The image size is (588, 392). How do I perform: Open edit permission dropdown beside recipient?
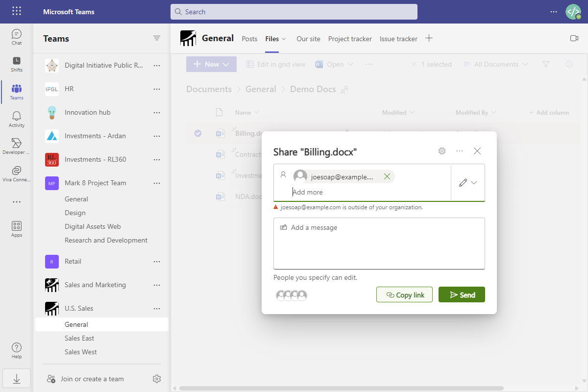468,183
